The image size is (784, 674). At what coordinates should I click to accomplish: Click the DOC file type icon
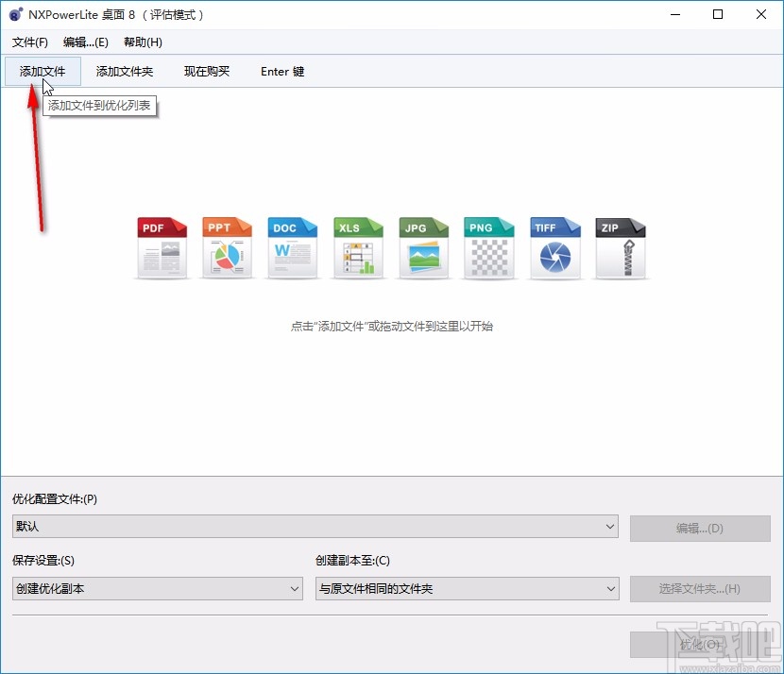(x=293, y=248)
